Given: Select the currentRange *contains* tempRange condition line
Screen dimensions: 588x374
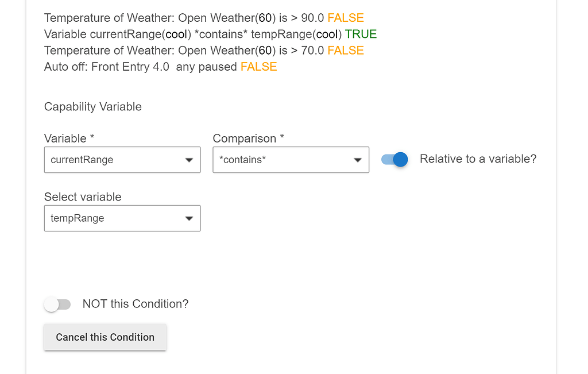Looking at the screenshot, I should 210,34.
